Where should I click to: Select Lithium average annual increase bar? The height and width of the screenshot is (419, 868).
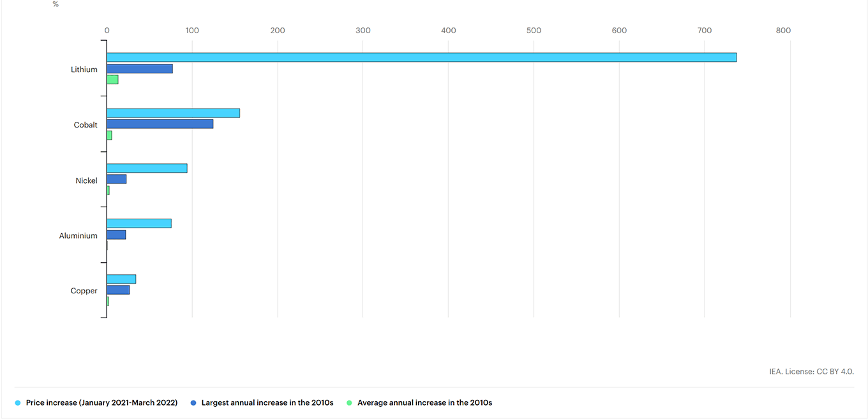[x=112, y=80]
